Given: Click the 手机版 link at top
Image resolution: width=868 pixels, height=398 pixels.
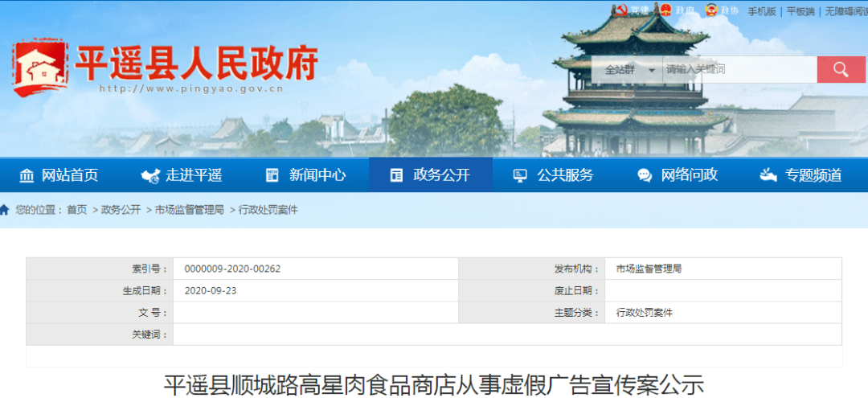Looking at the screenshot, I should click(x=762, y=11).
